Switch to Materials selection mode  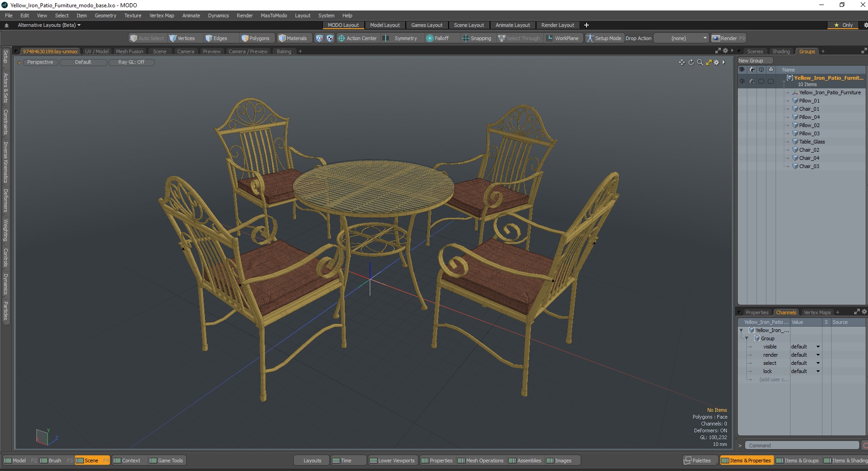[x=293, y=38]
